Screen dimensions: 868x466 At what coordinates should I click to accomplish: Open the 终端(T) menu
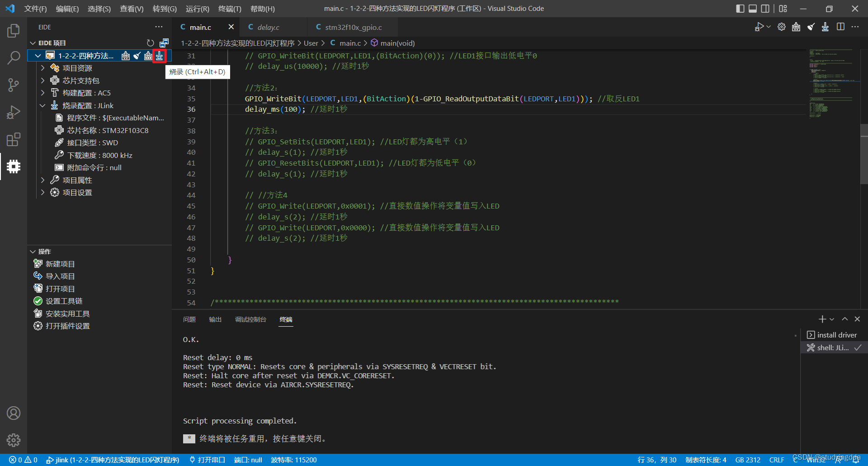pos(230,9)
